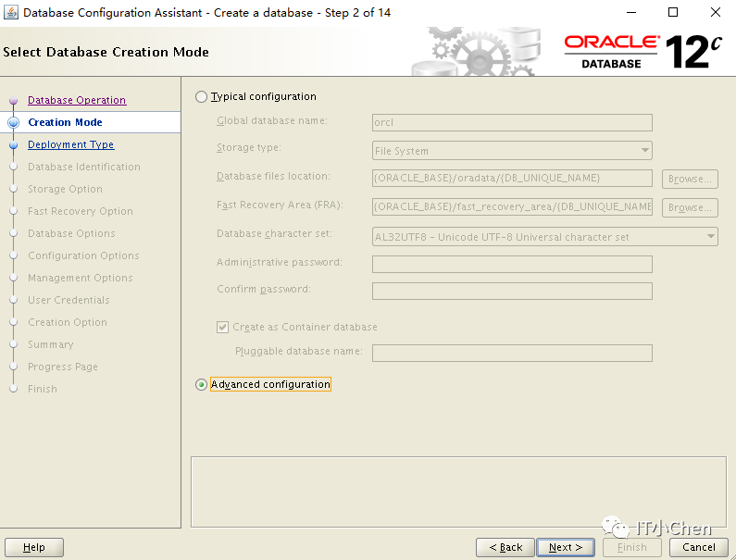Click the Finish button
This screenshot has width=736, height=560.
tap(631, 547)
